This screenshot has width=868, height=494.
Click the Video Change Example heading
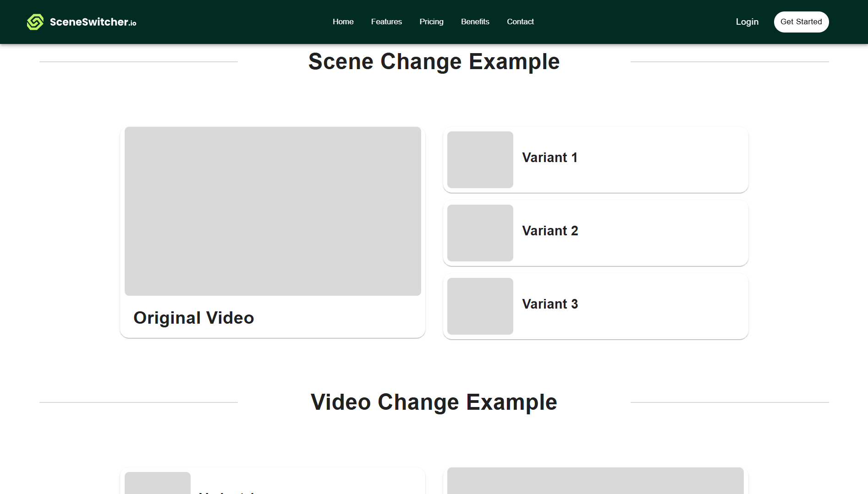point(434,402)
